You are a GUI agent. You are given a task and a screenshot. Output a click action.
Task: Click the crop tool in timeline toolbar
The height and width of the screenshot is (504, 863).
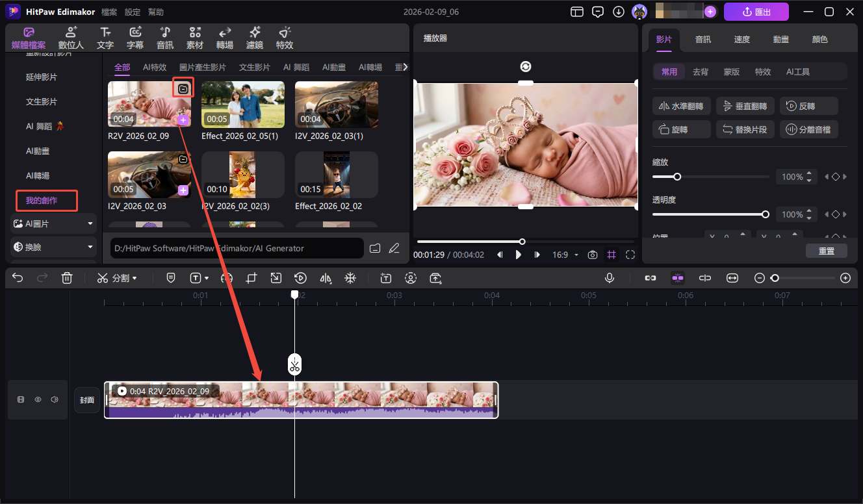pos(251,278)
